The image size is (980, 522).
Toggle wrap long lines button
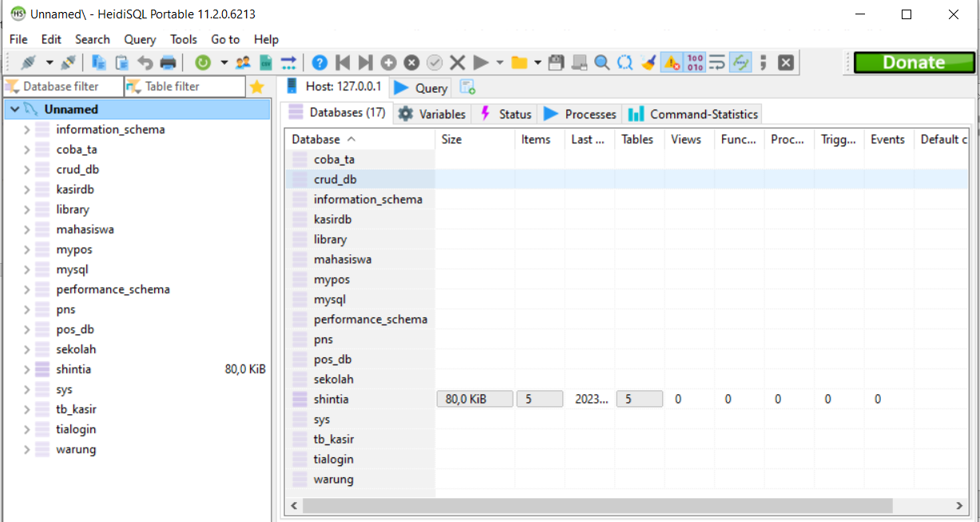click(x=717, y=62)
